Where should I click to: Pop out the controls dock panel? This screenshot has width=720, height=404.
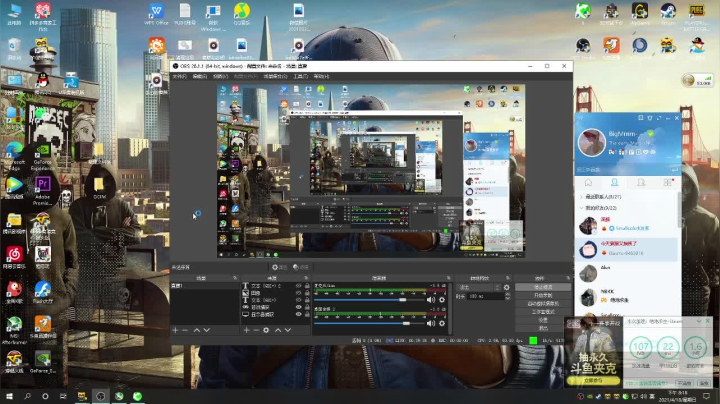(x=568, y=278)
